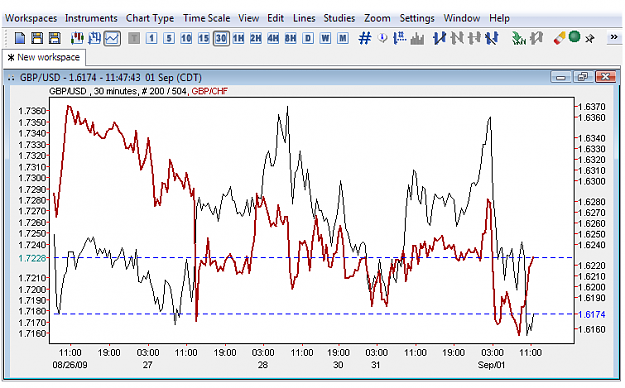Open the Help menu

point(499,18)
